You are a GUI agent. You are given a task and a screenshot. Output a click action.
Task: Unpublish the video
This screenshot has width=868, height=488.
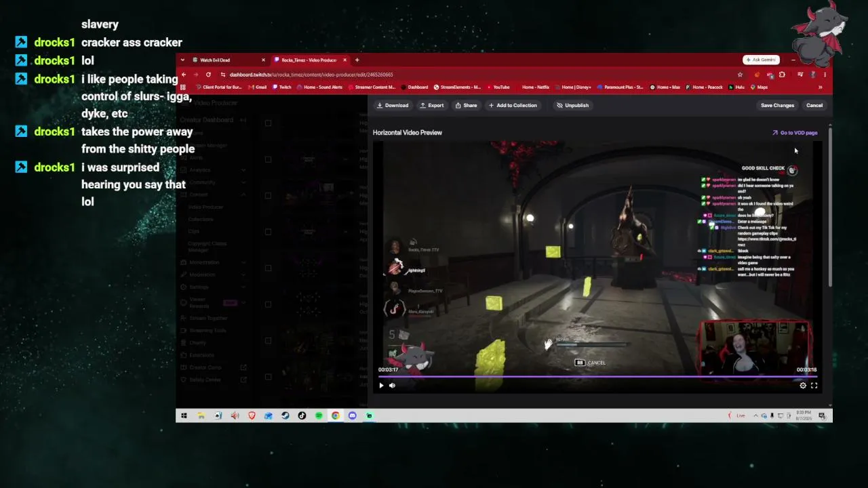pyautogui.click(x=572, y=105)
